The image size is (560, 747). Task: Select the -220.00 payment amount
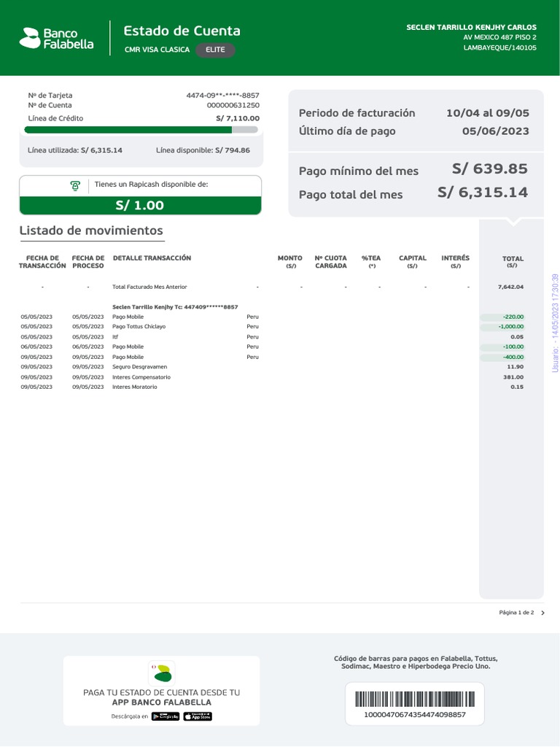pyautogui.click(x=513, y=317)
